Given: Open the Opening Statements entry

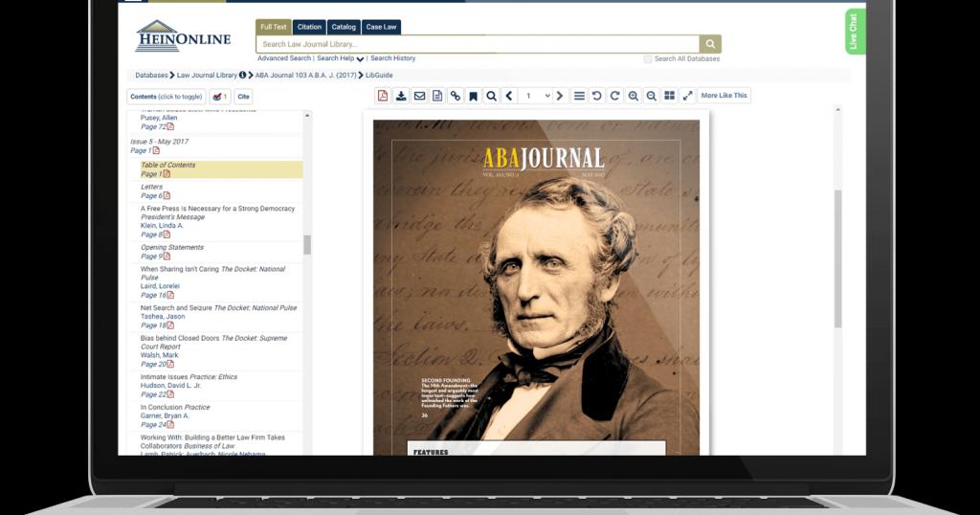Looking at the screenshot, I should (172, 248).
